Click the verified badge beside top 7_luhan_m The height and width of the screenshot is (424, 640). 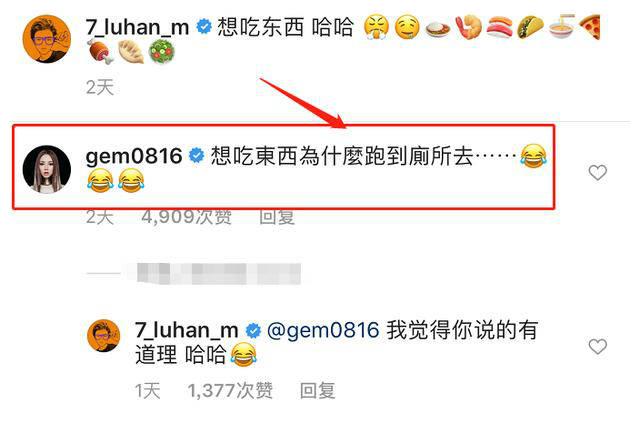pos(204,27)
